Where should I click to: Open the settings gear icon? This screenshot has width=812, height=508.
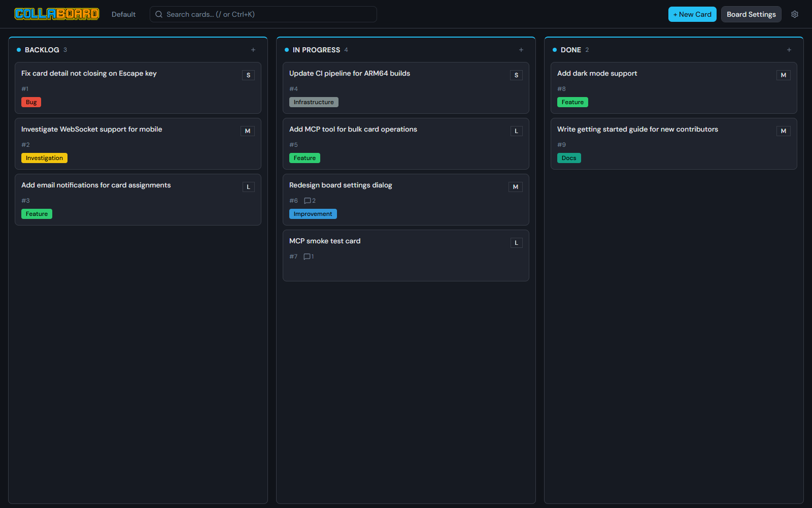point(795,14)
